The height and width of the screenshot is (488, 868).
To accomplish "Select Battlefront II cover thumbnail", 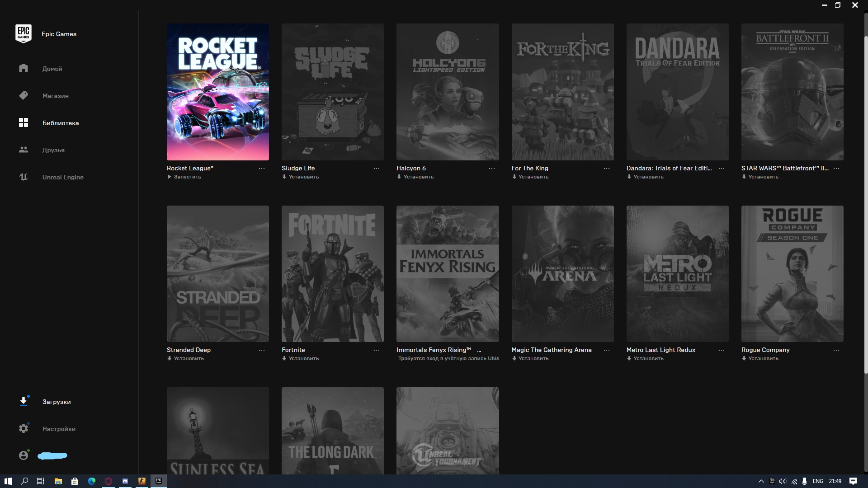I will [x=793, y=92].
